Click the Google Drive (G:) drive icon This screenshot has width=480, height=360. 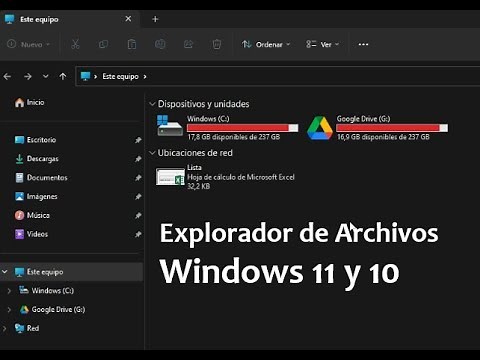320,128
